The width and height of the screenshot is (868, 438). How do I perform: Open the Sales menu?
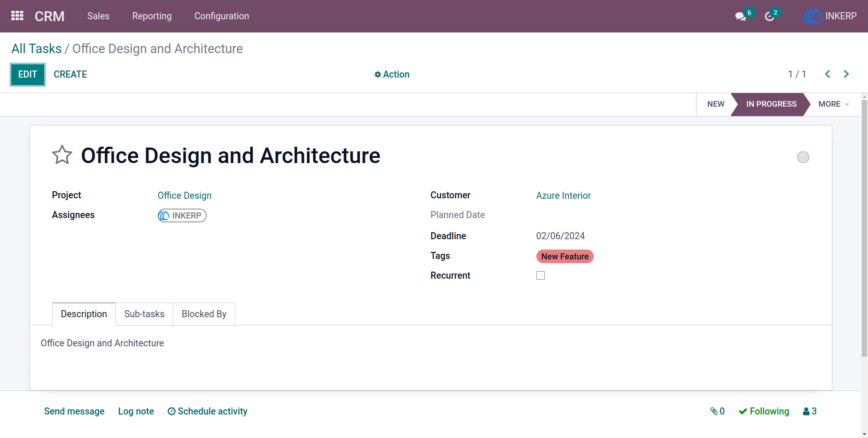point(98,16)
